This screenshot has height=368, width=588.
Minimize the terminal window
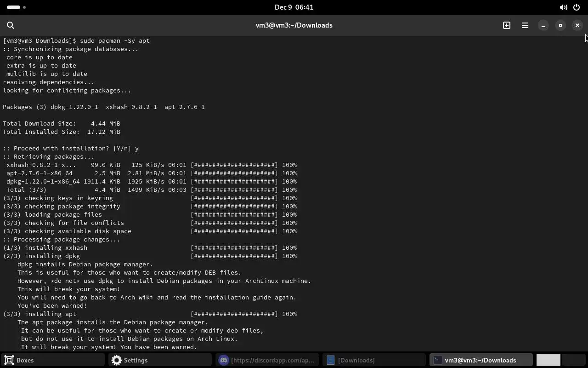[543, 25]
